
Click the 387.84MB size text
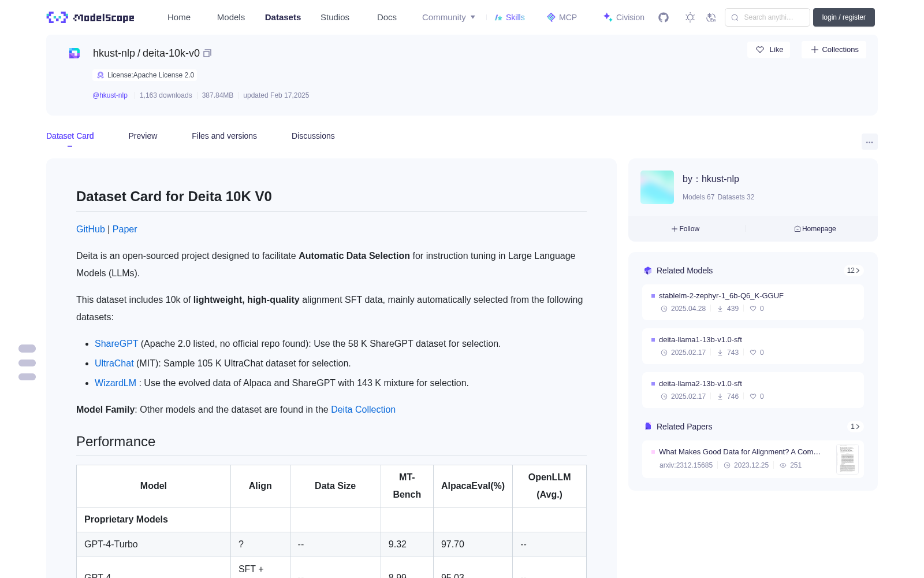[218, 95]
